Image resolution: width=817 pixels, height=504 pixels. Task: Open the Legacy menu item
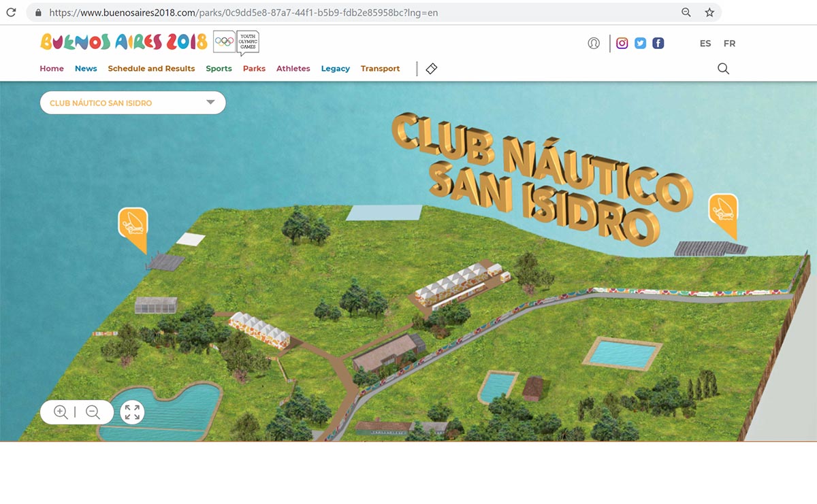(x=336, y=69)
